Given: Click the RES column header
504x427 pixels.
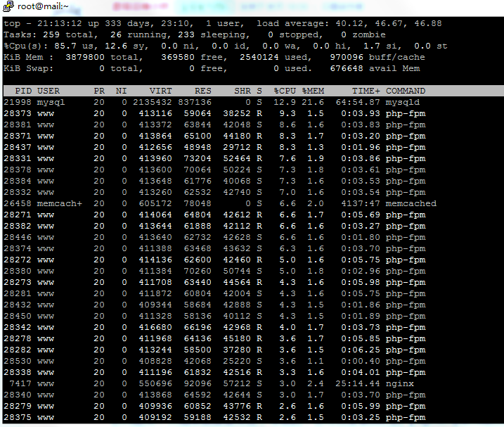Looking at the screenshot, I should tap(203, 91).
